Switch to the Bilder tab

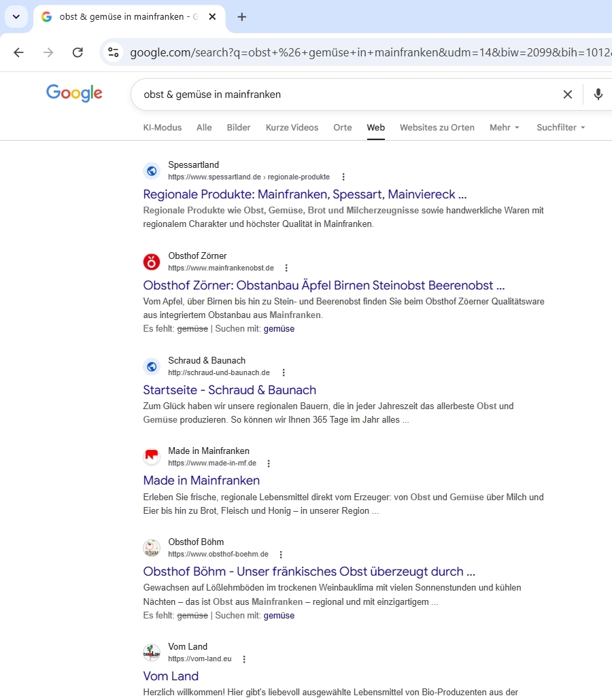(x=239, y=127)
